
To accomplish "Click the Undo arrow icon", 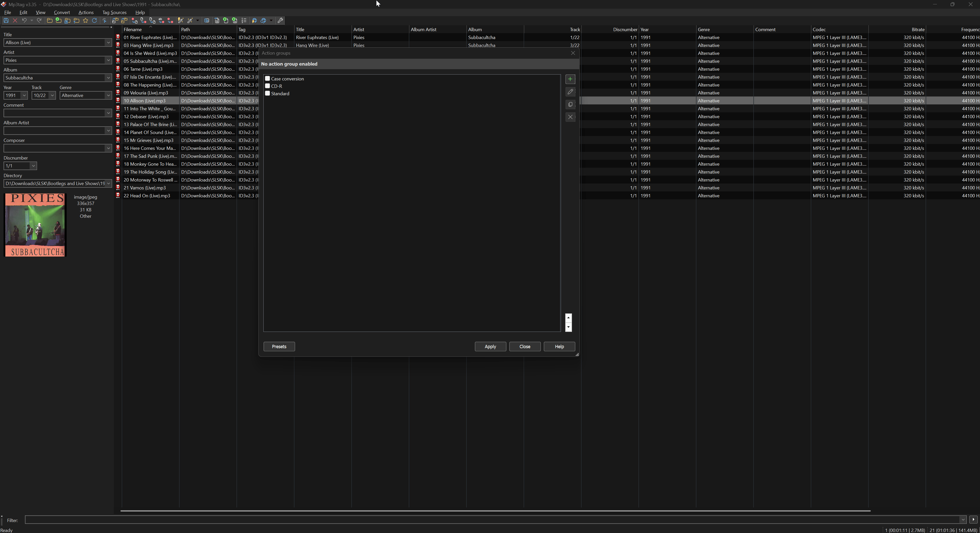I will pyautogui.click(x=24, y=20).
